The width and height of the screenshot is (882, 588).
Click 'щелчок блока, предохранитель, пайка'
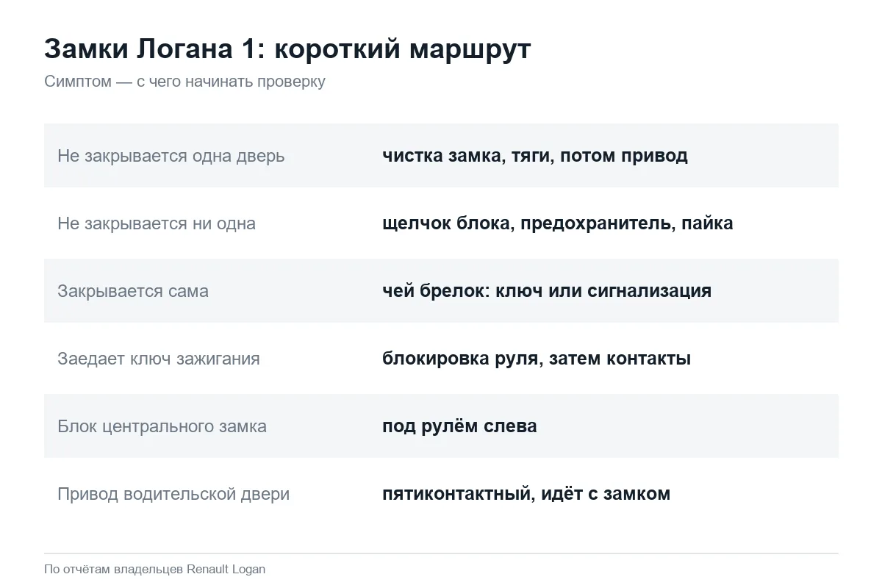click(x=558, y=223)
